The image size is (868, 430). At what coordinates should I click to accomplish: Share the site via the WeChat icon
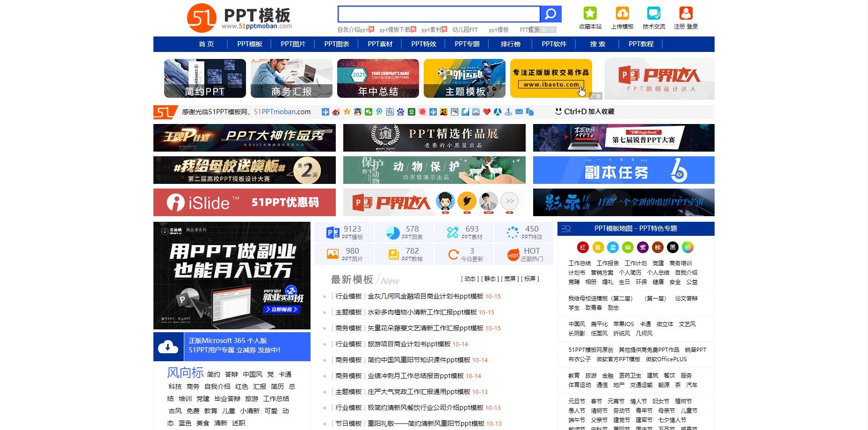[369, 112]
